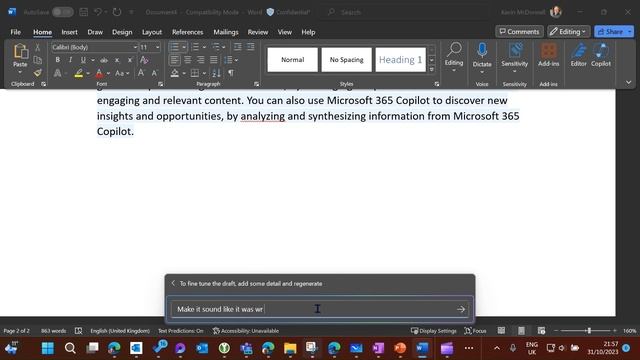Switch to the Insert tab
Viewport: 640px width, 360px height.
69,32
